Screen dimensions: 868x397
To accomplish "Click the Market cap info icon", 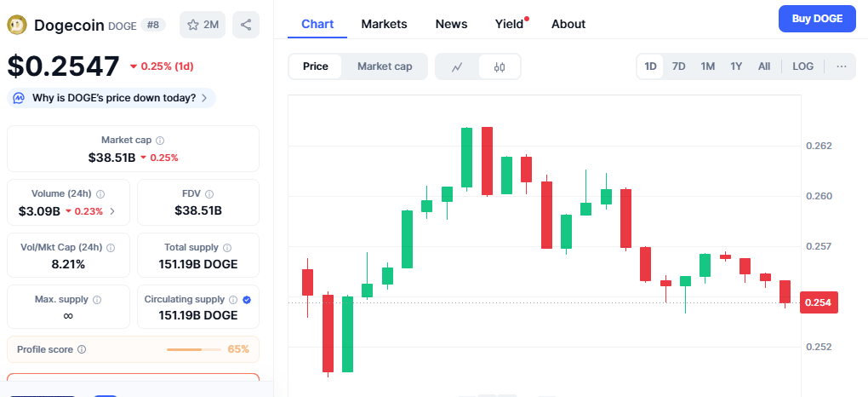I will click(160, 140).
